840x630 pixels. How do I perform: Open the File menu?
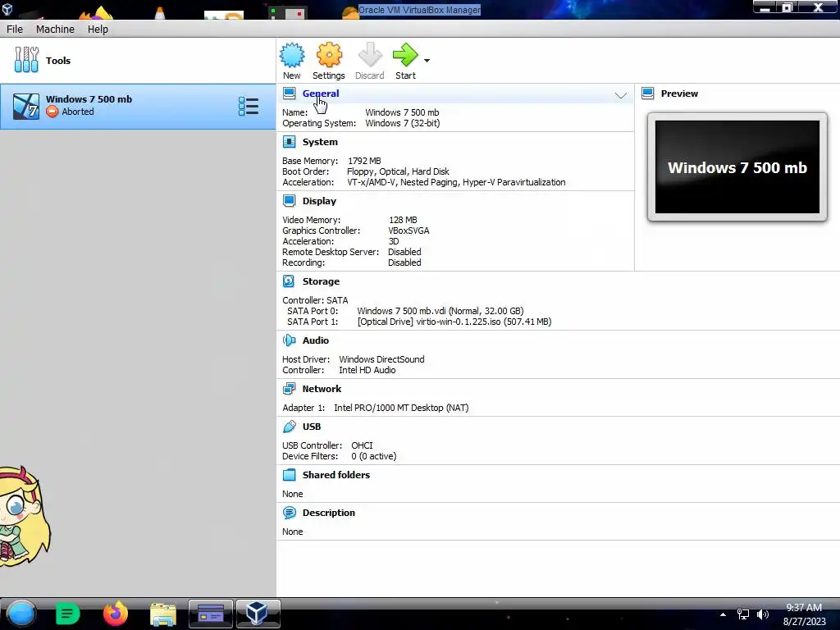(15, 29)
